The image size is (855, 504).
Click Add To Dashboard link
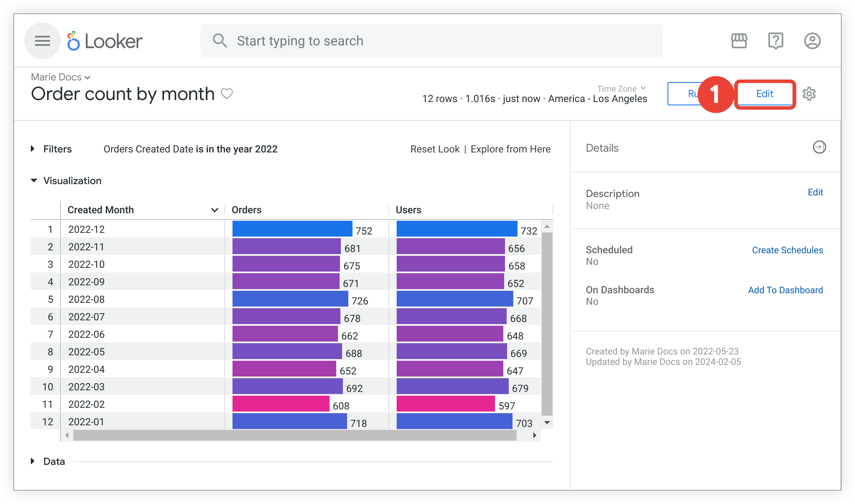[x=785, y=290]
